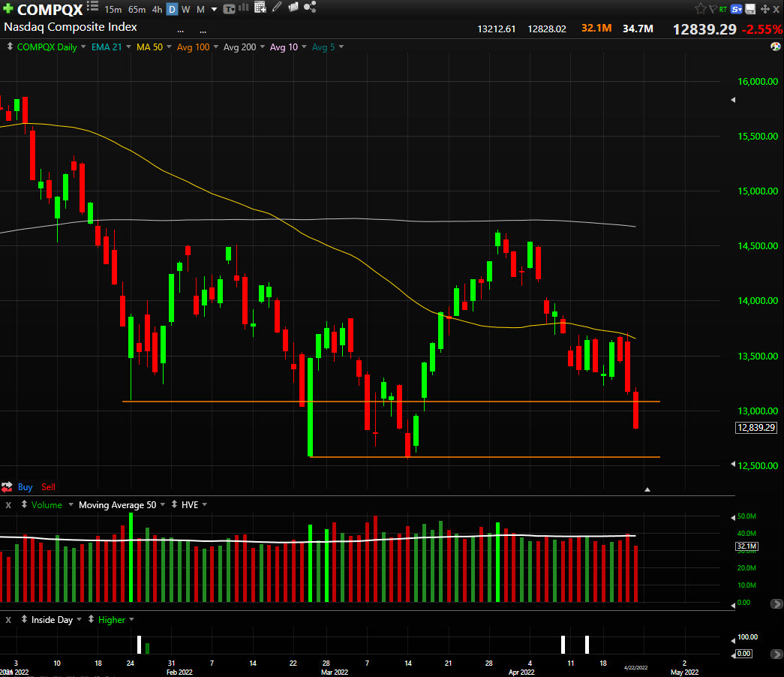Image resolution: width=784 pixels, height=677 pixels.
Task: Click the green RT real-time indicator
Action: coord(723,9)
